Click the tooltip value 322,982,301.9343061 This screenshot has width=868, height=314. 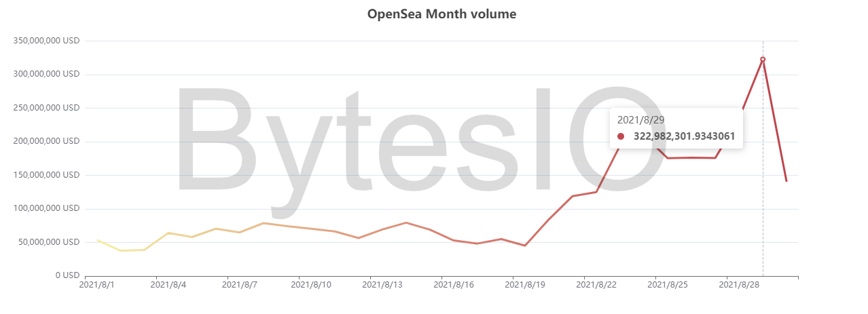tap(684, 136)
